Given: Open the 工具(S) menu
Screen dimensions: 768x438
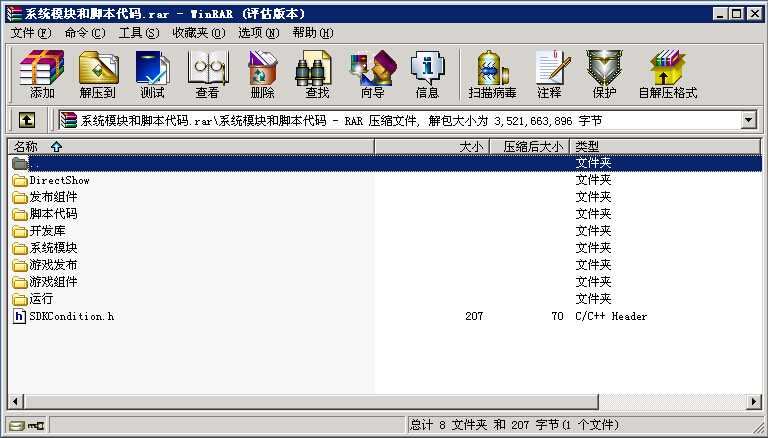Looking at the screenshot, I should pos(139,33).
